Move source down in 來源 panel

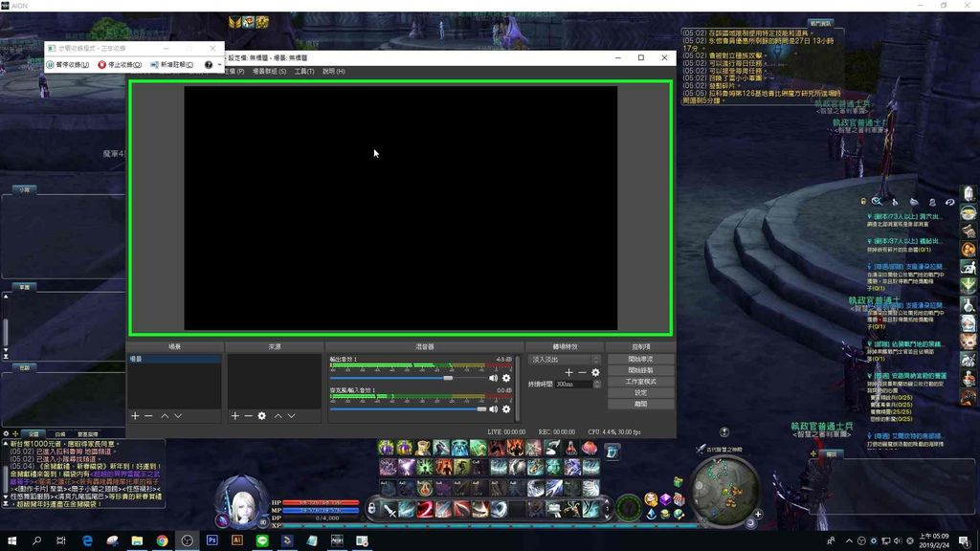tap(292, 416)
